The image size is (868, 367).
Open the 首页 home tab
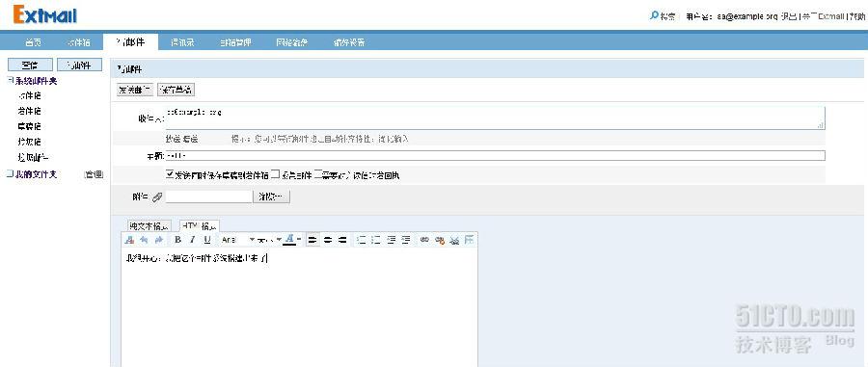tap(33, 42)
